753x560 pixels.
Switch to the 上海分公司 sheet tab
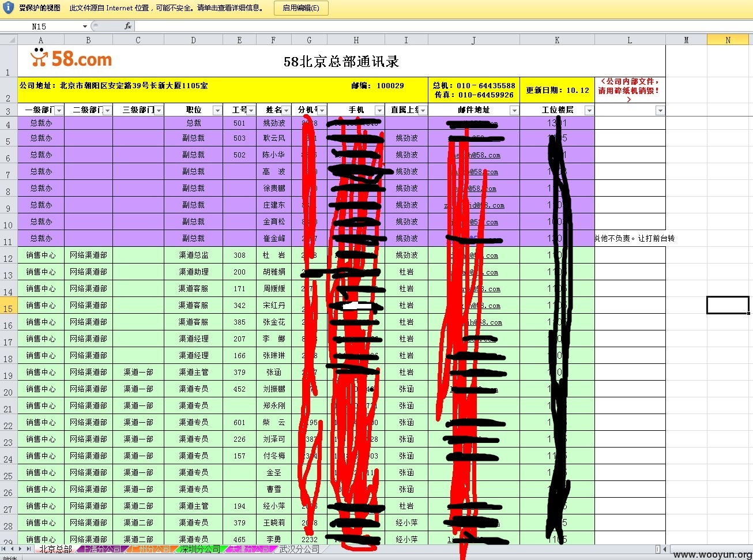103,549
